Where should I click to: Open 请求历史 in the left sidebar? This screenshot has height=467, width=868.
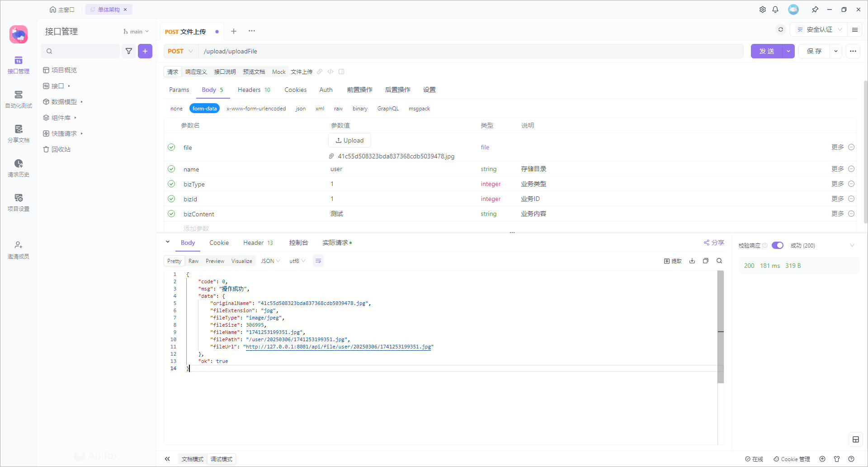pos(18,168)
